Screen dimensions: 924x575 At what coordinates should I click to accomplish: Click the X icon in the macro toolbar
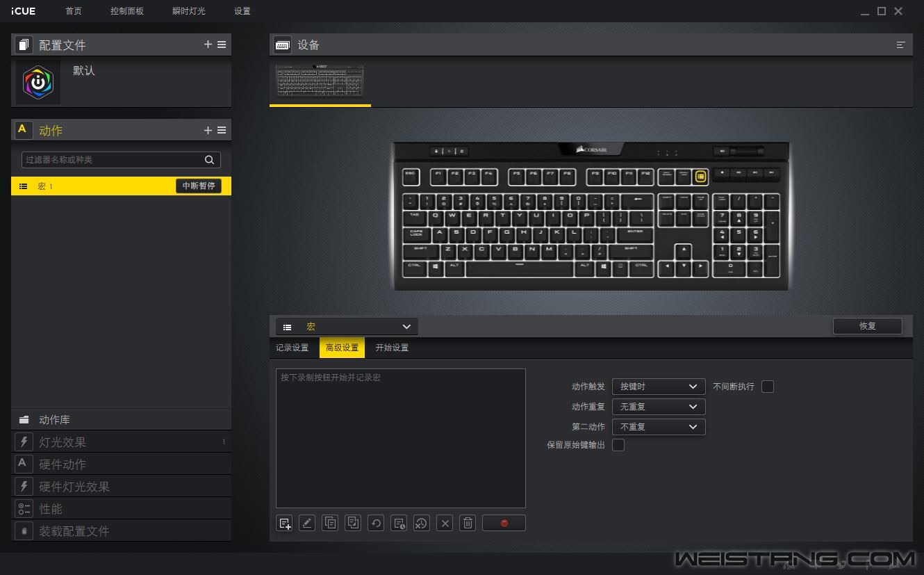click(x=445, y=524)
